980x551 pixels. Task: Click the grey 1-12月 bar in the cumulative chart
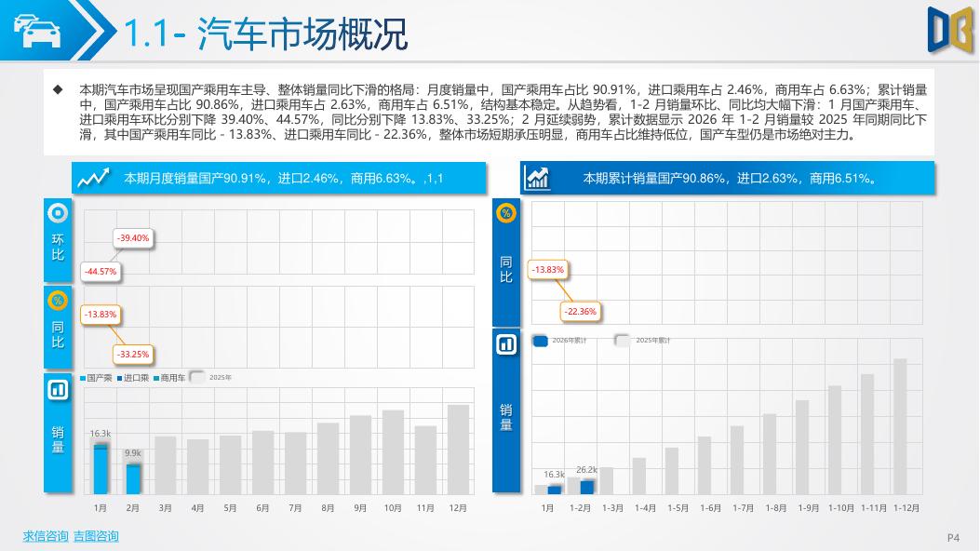tap(900, 426)
